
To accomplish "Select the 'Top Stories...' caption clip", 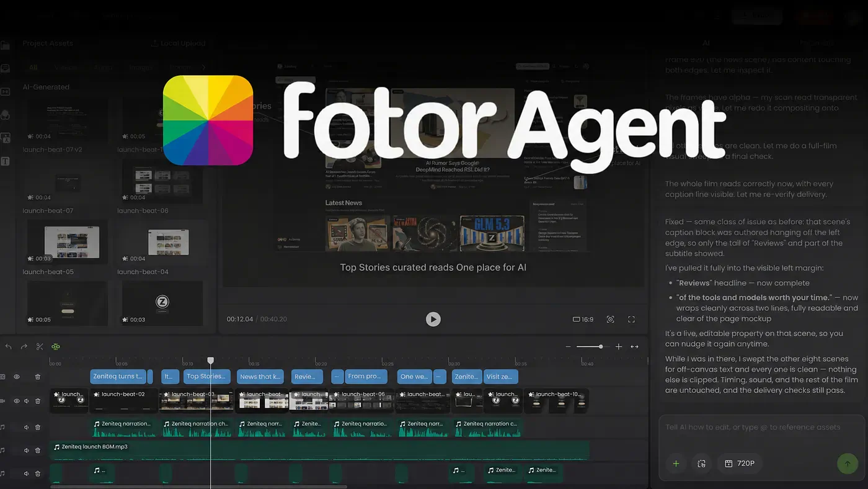I will point(207,376).
